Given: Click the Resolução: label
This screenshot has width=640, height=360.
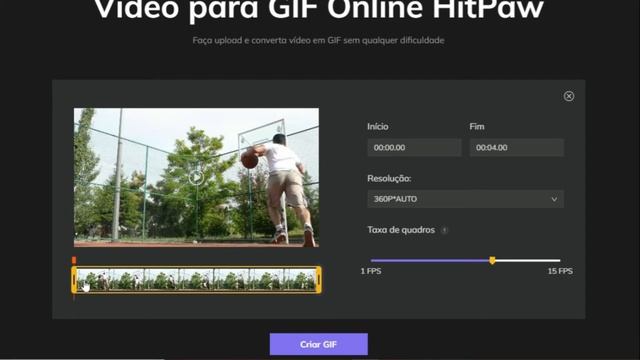Looking at the screenshot, I should [x=389, y=178].
